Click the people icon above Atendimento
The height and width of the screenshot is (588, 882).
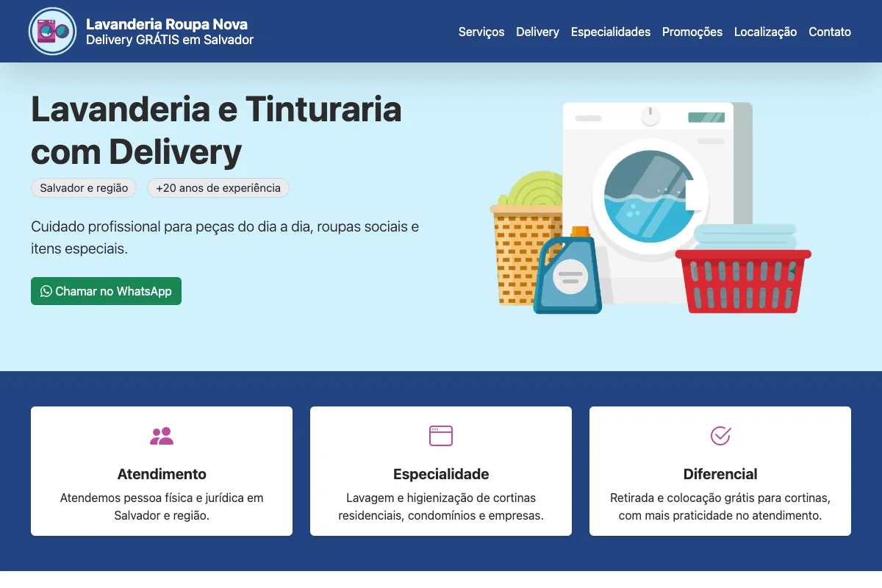coord(162,435)
